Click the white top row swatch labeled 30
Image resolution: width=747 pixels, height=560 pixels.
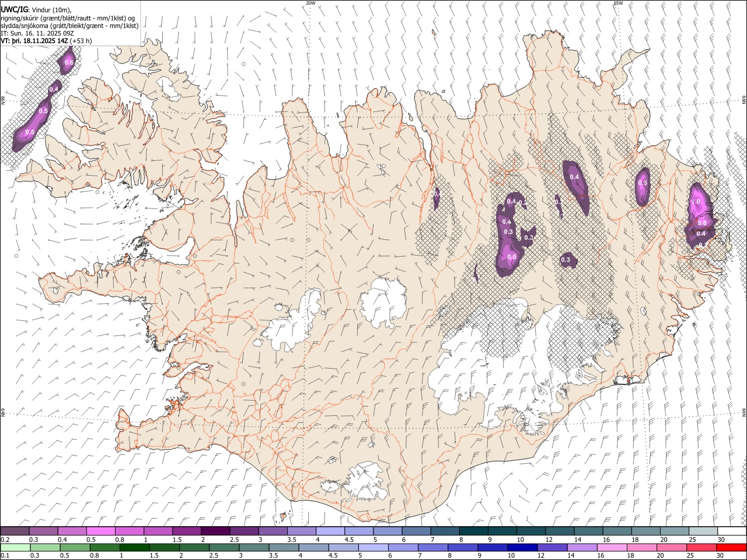(732, 531)
